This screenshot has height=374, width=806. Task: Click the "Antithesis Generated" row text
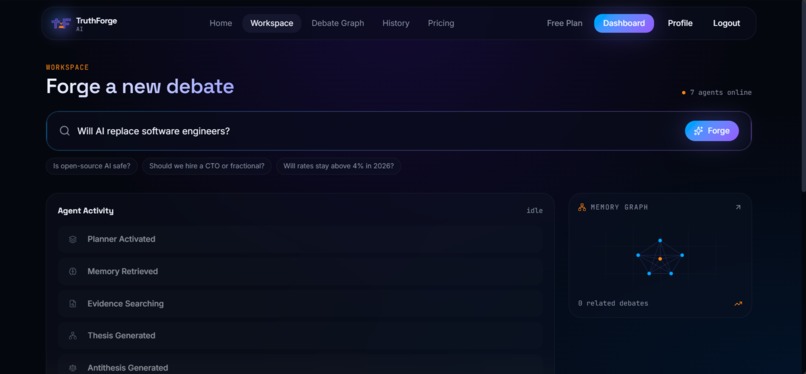[127, 368]
